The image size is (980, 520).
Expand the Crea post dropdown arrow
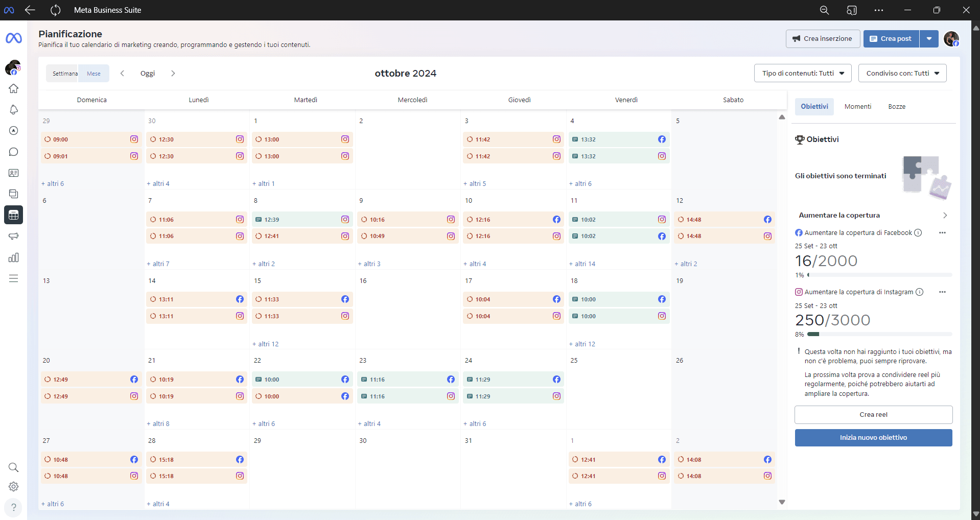tap(929, 38)
